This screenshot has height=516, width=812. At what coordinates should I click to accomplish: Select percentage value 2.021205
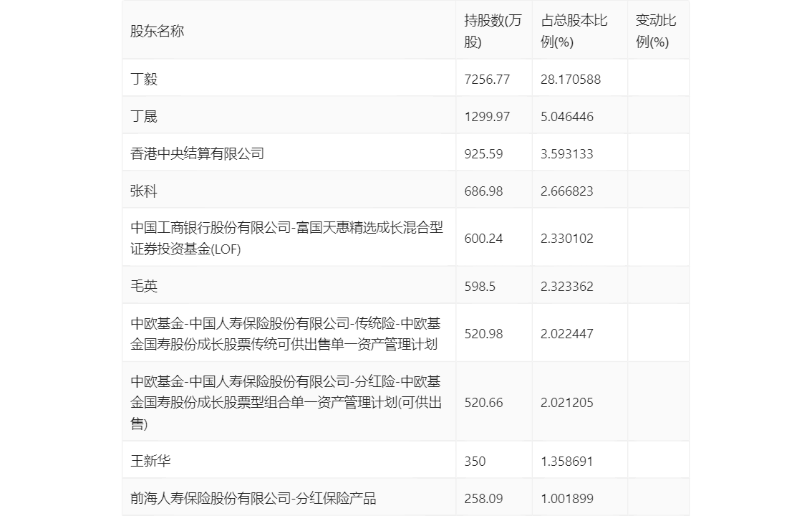click(x=567, y=403)
